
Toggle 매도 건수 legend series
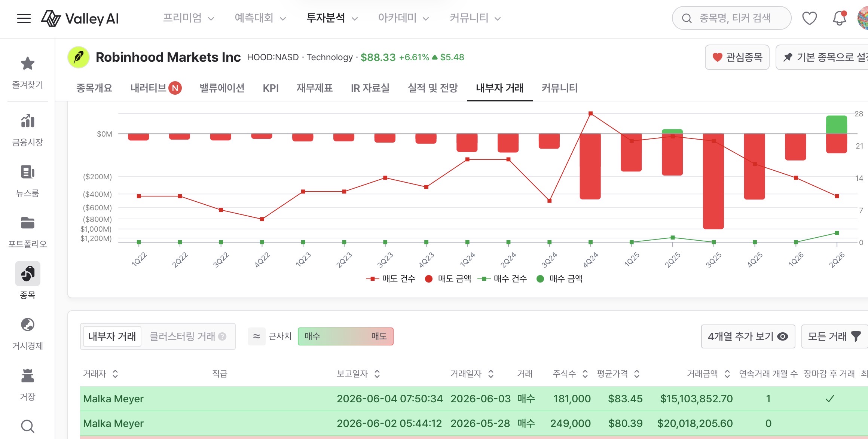(x=391, y=279)
